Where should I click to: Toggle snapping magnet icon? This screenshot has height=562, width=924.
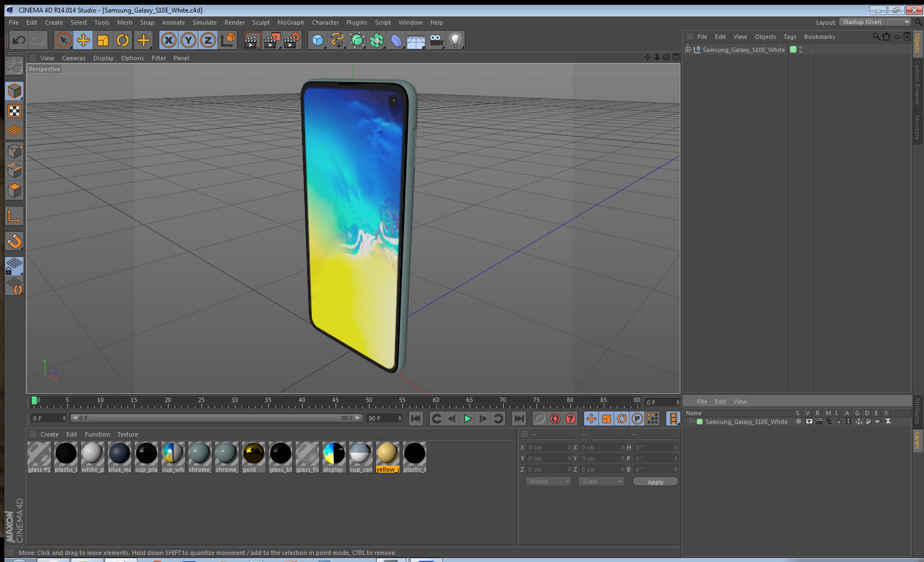click(15, 241)
